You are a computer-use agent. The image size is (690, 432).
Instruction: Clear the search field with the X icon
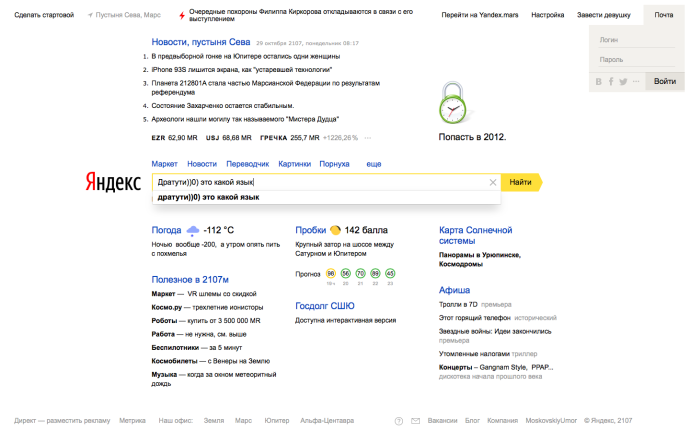[492, 183]
